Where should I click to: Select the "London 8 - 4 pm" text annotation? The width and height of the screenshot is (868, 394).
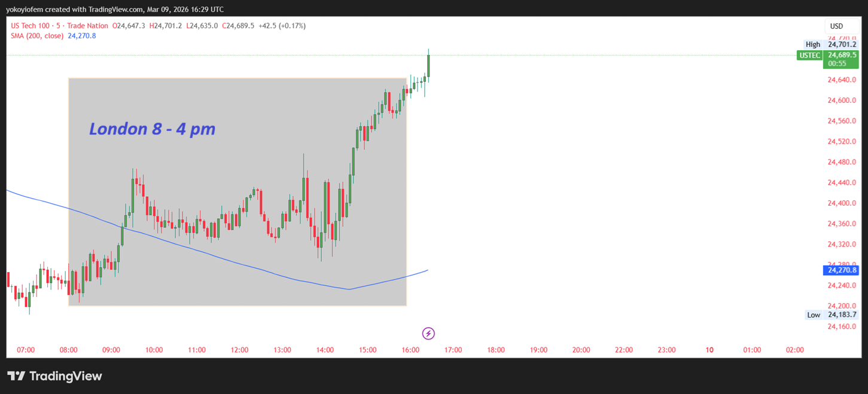(152, 129)
